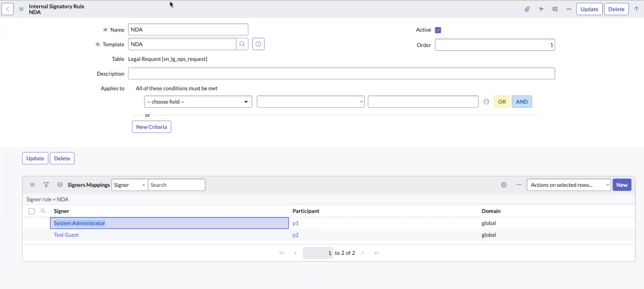The width and height of the screenshot is (644, 289).
Task: Go to previous record up arrow
Action: coord(636,9)
